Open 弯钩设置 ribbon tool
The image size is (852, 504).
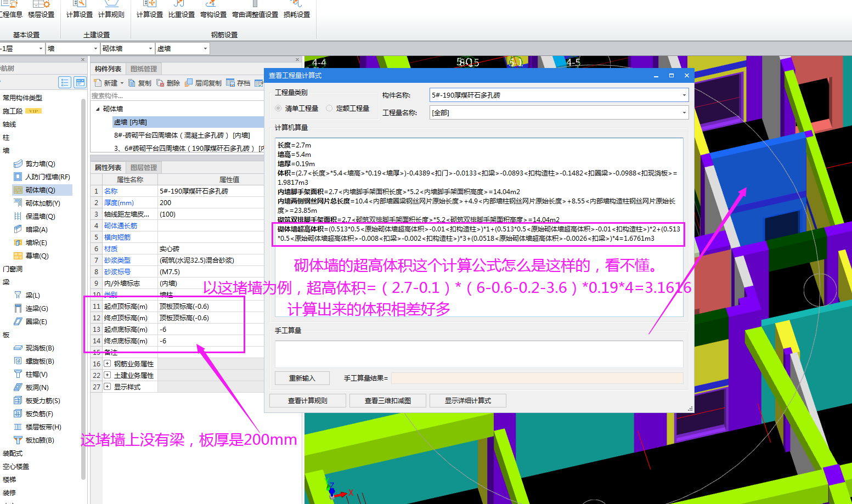click(x=213, y=9)
